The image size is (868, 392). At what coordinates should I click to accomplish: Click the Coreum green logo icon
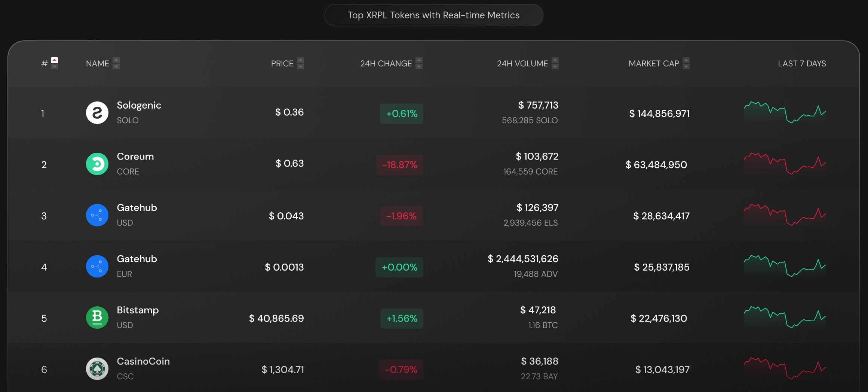point(97,164)
